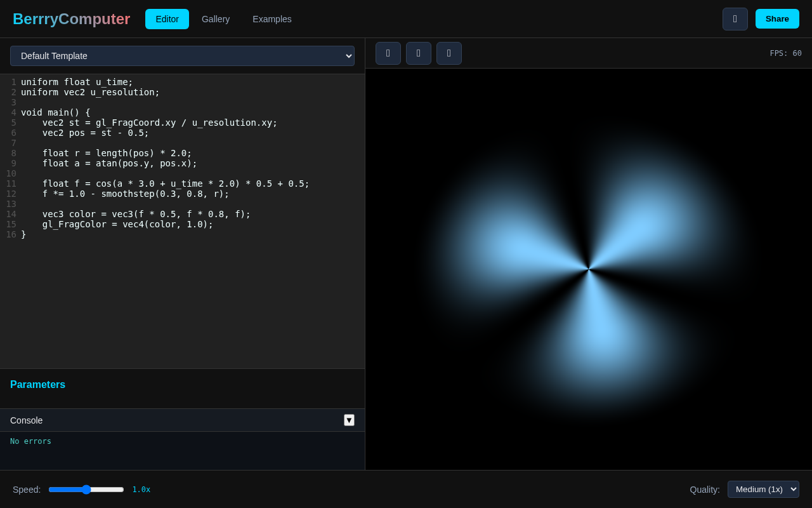Open the Gallery tab
The width and height of the screenshot is (812, 508).
[216, 19]
